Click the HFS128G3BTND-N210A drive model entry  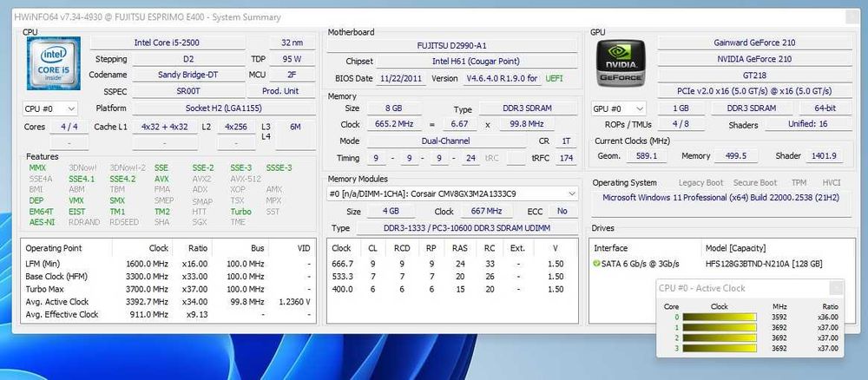point(766,263)
